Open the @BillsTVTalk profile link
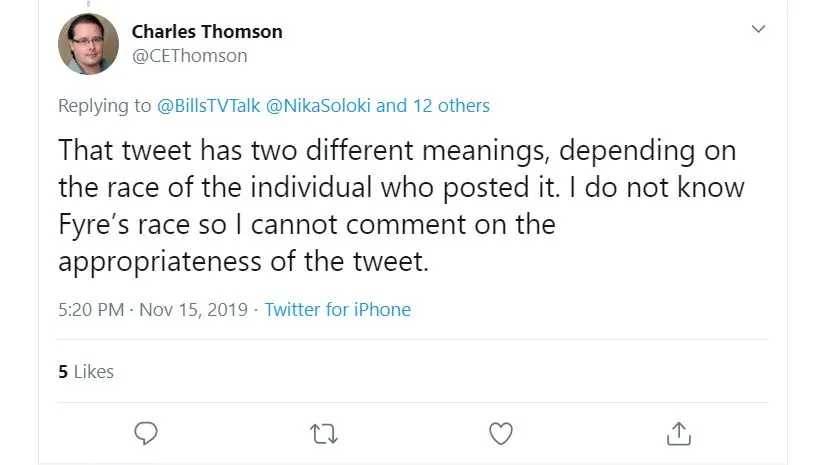 tap(207, 105)
